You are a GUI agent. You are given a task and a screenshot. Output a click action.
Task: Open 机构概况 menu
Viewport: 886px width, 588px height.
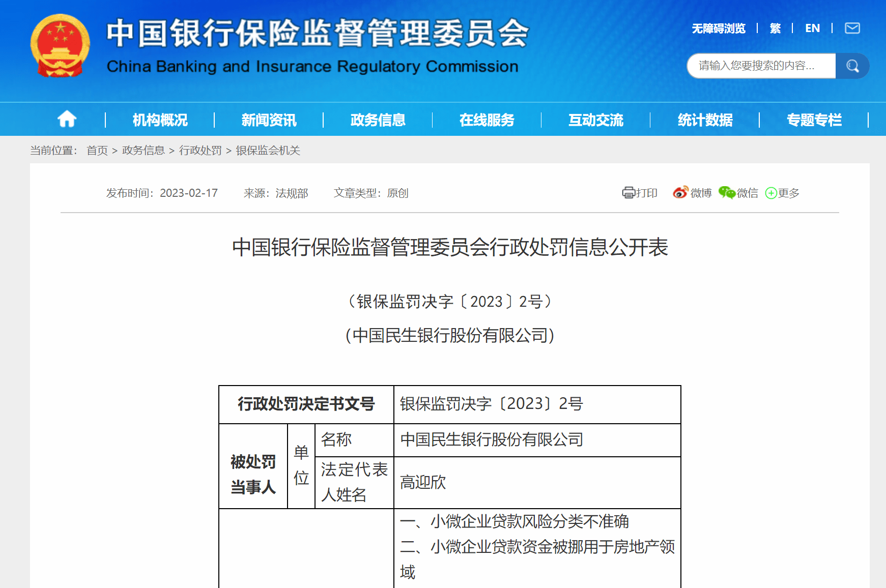tap(160, 120)
